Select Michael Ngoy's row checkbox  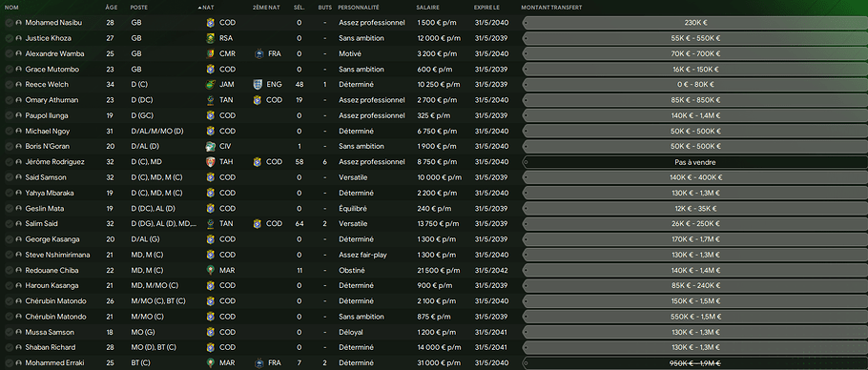click(x=9, y=131)
